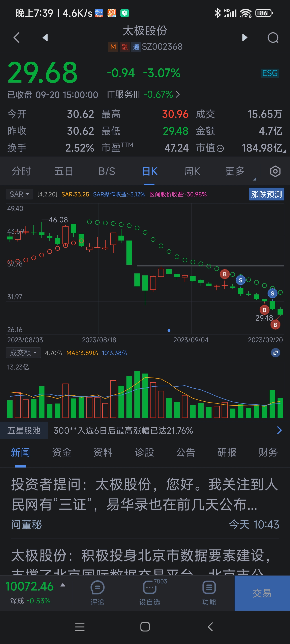Switch to 分时 chart tab
The image size is (290, 644).
pos(21,171)
